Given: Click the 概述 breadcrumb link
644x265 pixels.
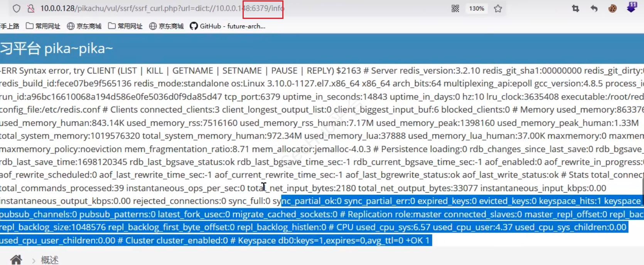Looking at the screenshot, I should coord(50,260).
